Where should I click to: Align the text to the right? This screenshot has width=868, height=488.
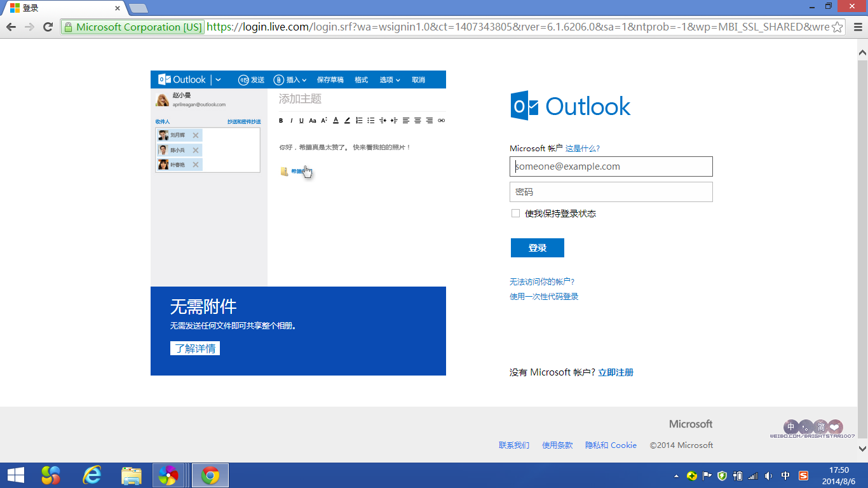click(x=430, y=120)
